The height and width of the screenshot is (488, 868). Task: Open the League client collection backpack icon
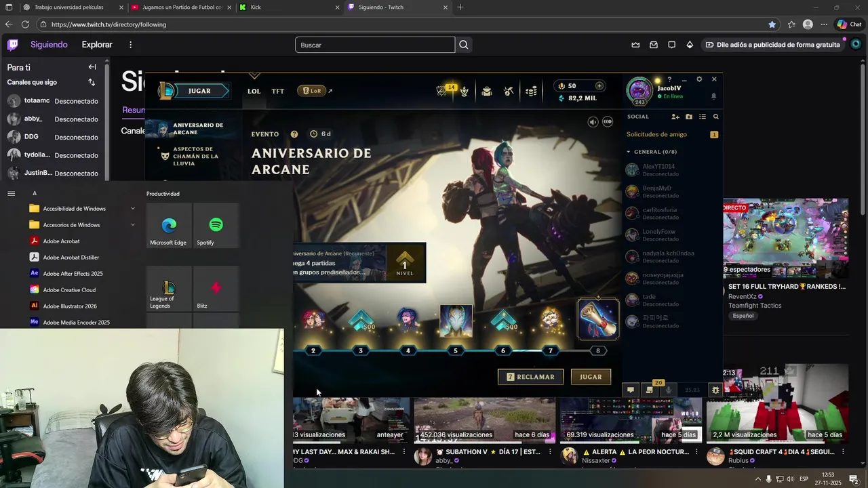click(486, 91)
